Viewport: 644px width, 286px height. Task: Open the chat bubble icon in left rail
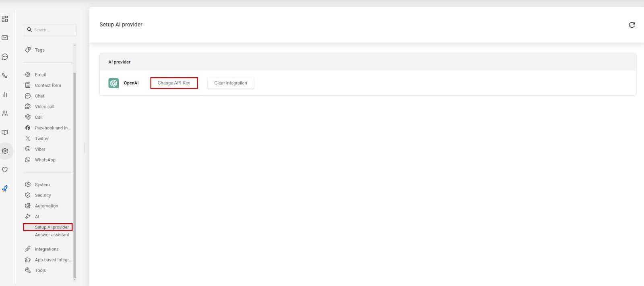(5, 57)
